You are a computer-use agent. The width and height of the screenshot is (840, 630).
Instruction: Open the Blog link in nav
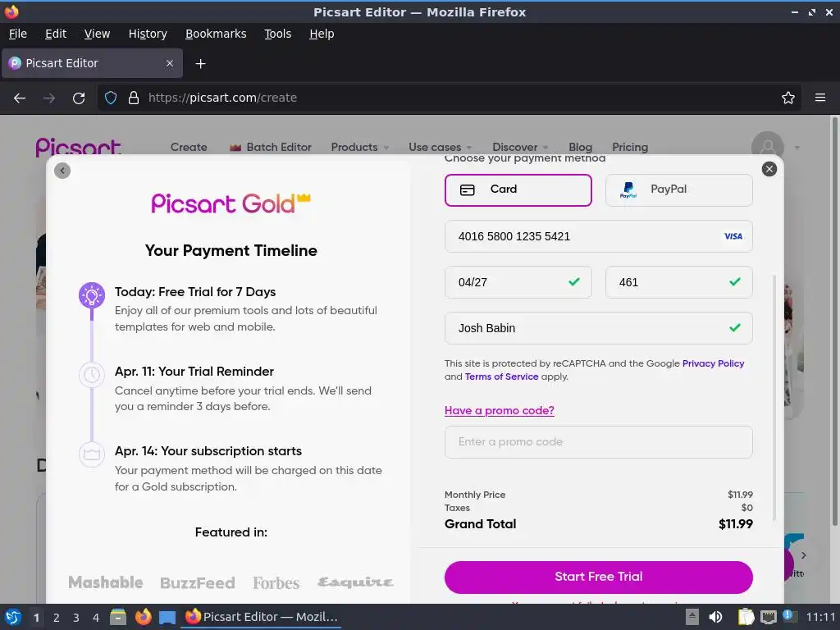(x=580, y=147)
